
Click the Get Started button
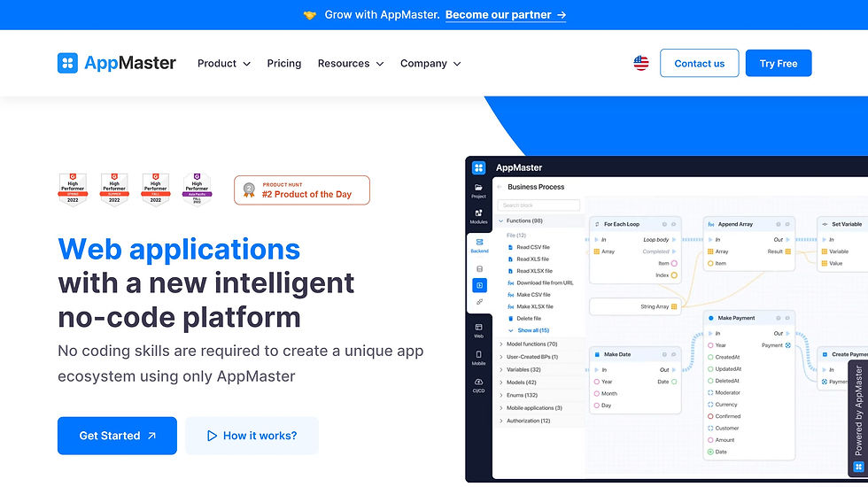(117, 436)
